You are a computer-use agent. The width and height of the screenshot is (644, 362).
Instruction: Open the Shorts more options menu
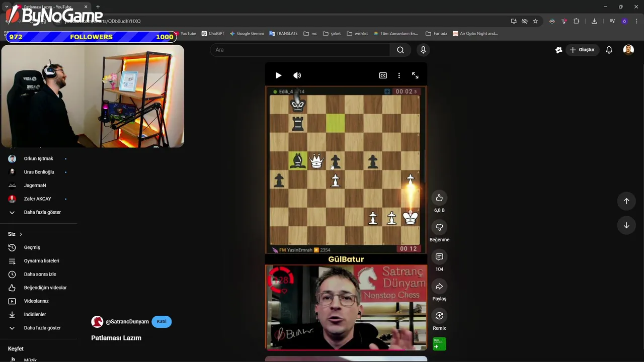(399, 75)
